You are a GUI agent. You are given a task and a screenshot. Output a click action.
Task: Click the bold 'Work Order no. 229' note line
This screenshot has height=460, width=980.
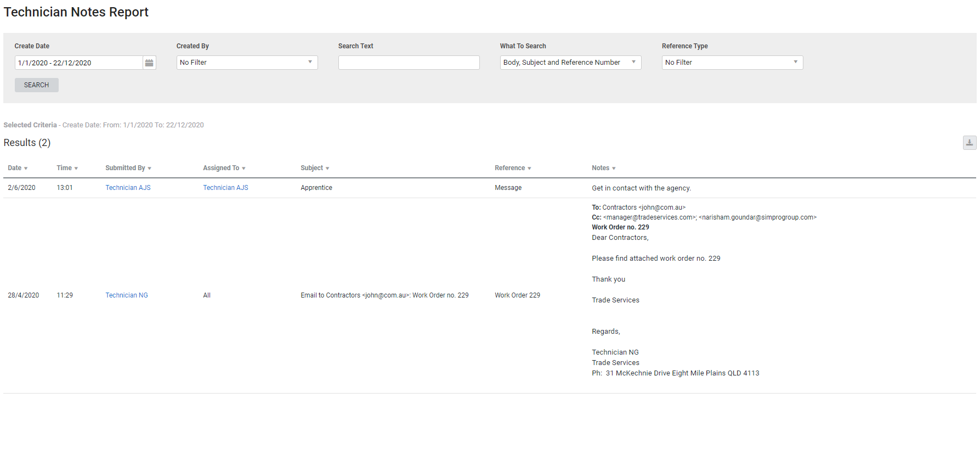click(x=620, y=227)
